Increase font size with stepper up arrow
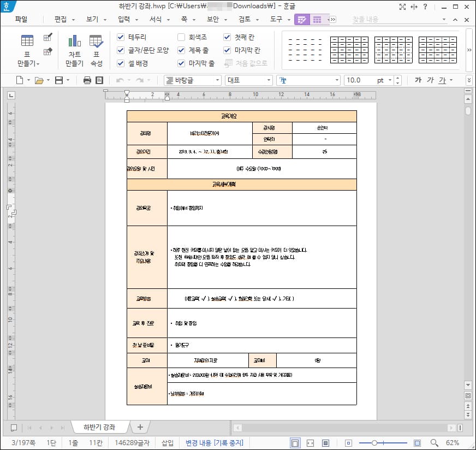476x450 pixels. click(x=398, y=78)
